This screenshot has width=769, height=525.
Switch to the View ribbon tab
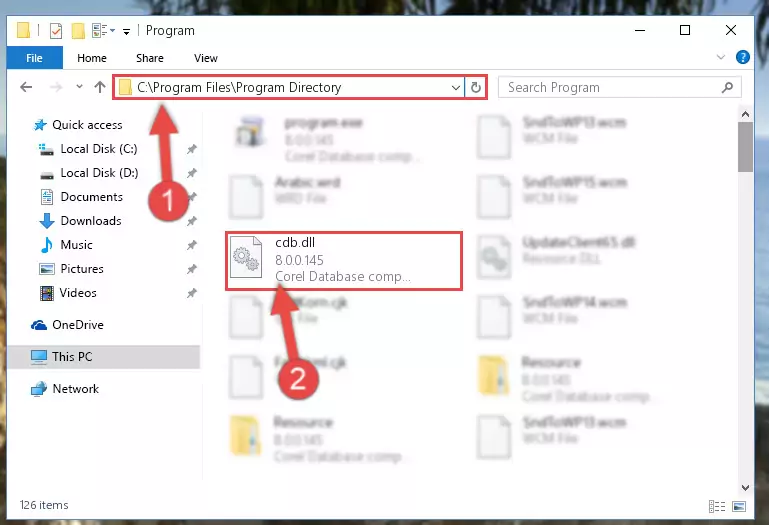click(205, 58)
